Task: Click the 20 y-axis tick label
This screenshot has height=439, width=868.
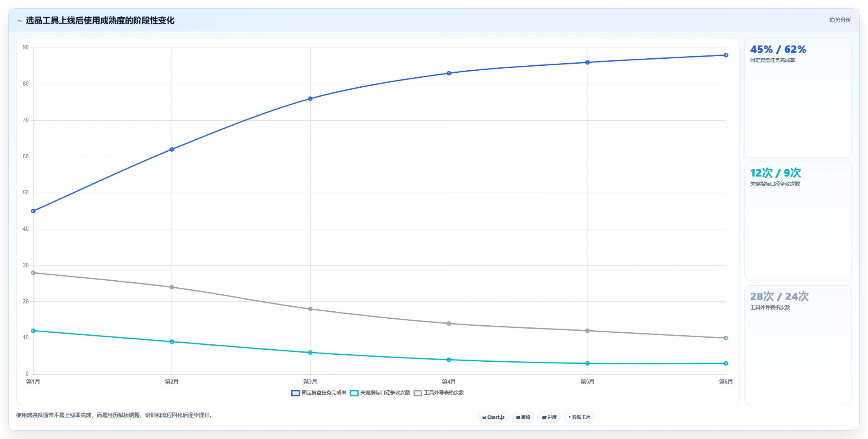Action: 26,302
